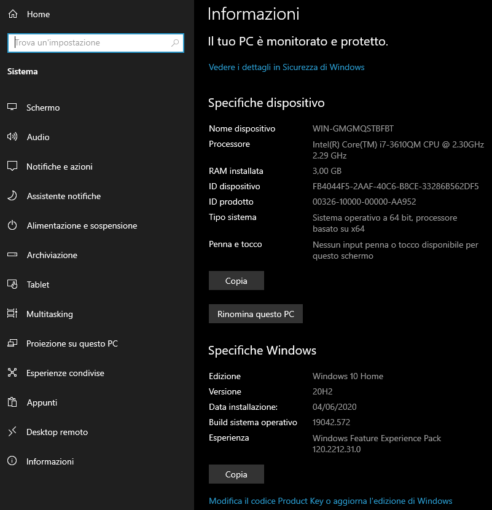Click the Informazioni page title

click(x=254, y=14)
